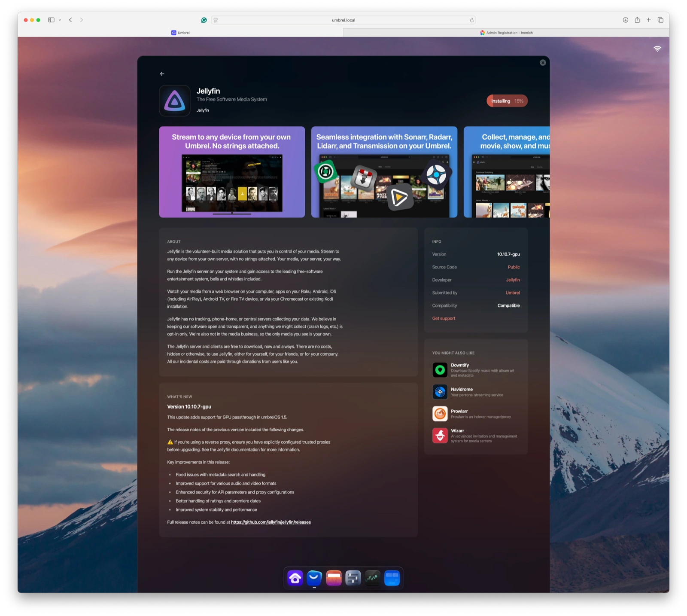Click the '10.10.7-gpu' version value in Info

tap(508, 254)
